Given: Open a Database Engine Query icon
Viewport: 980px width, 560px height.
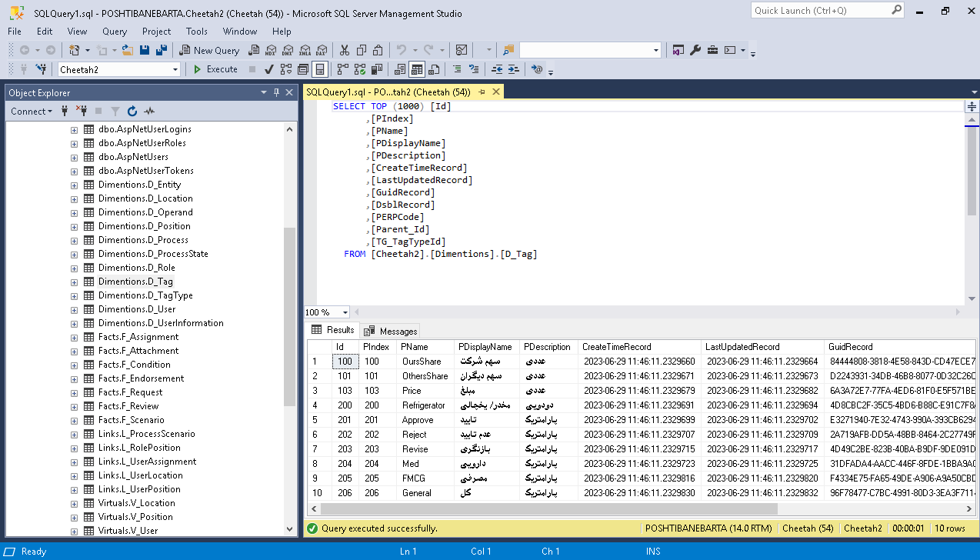Looking at the screenshot, I should point(253,50).
